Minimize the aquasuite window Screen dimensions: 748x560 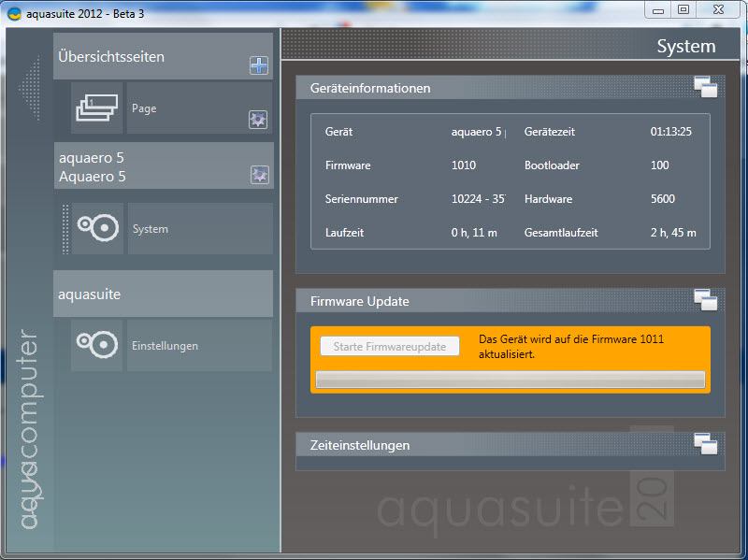[658, 10]
